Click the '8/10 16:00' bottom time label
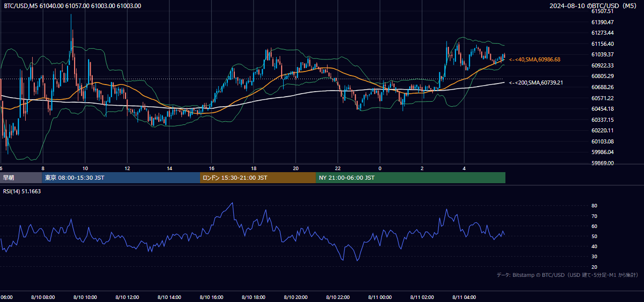Image resolution: width=644 pixels, height=302 pixels. pos(211,297)
